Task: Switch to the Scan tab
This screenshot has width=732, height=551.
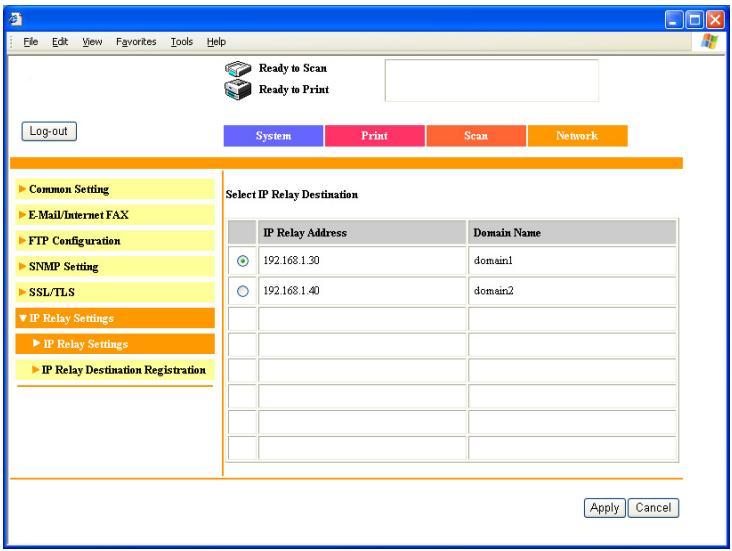Action: [x=476, y=135]
